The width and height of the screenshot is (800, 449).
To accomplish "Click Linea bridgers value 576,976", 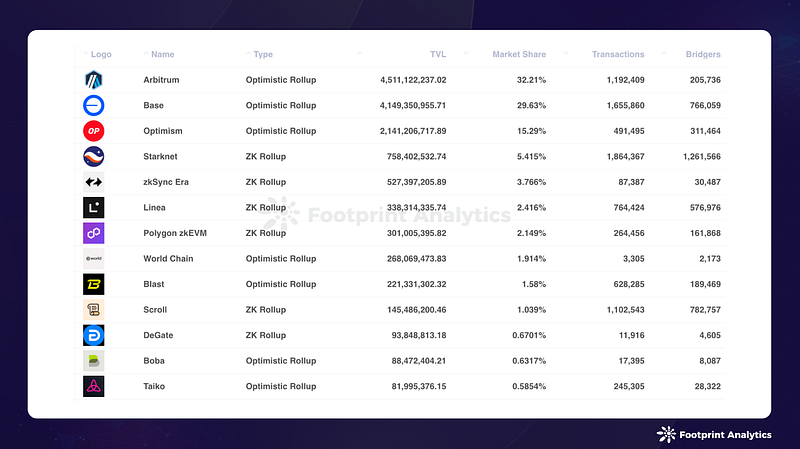I will pos(706,208).
